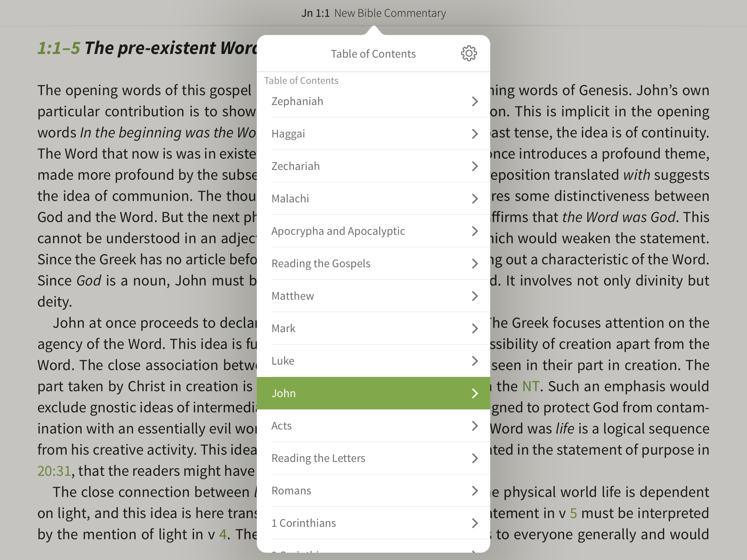Expand the Acts row chevron
747x560 pixels.
coord(475,426)
